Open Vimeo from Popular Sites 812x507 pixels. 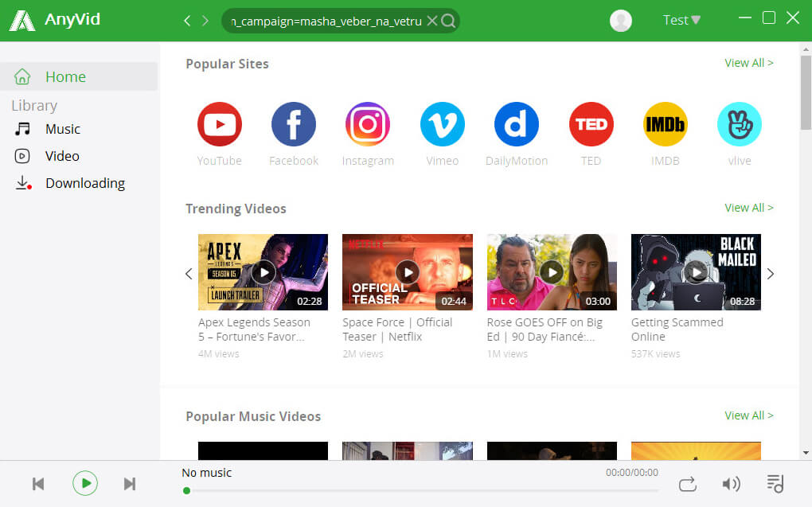(x=443, y=124)
